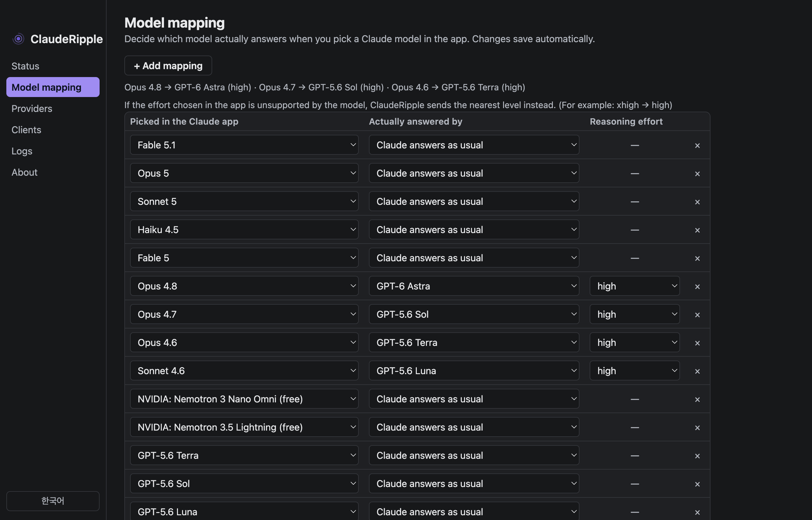
Task: Go to the Providers section
Action: tap(53, 108)
